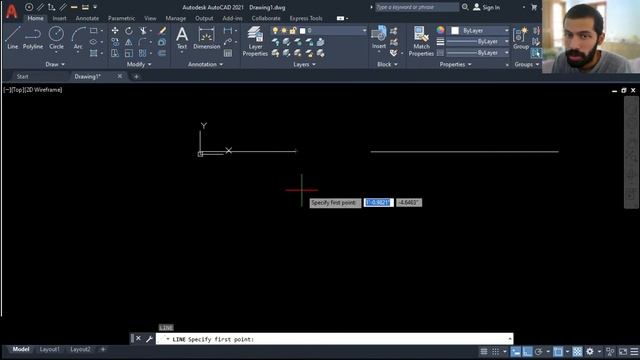Select the Dimension tool
This screenshot has width=640, height=360.
(x=207, y=38)
